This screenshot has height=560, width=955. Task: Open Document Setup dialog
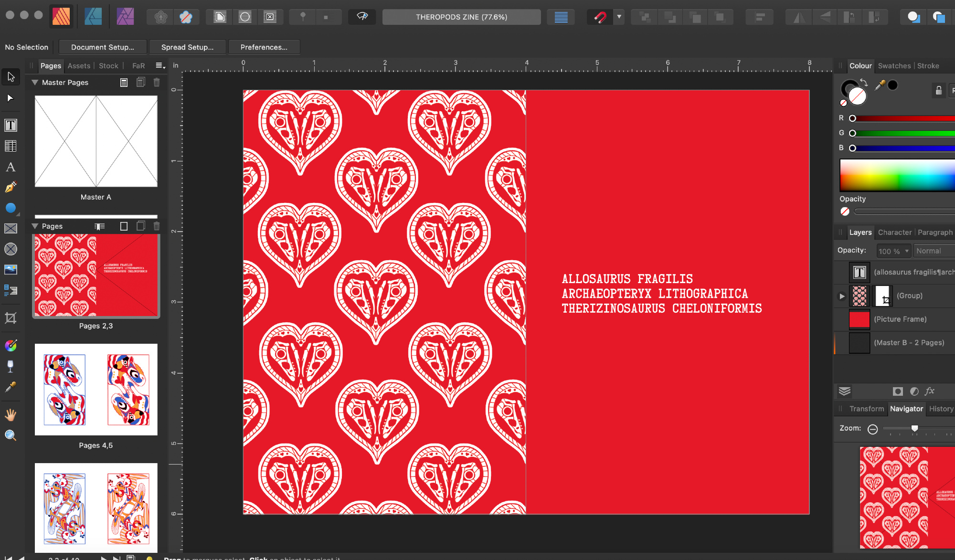(x=102, y=47)
